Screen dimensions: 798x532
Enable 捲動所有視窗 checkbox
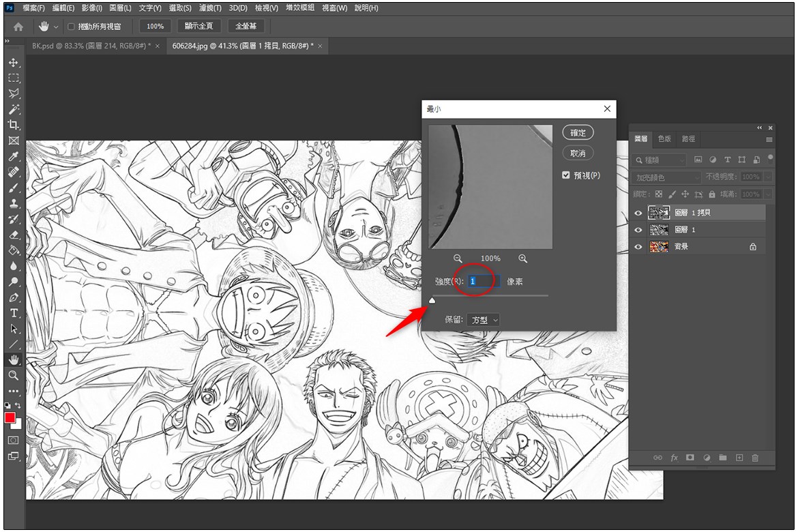point(71,27)
